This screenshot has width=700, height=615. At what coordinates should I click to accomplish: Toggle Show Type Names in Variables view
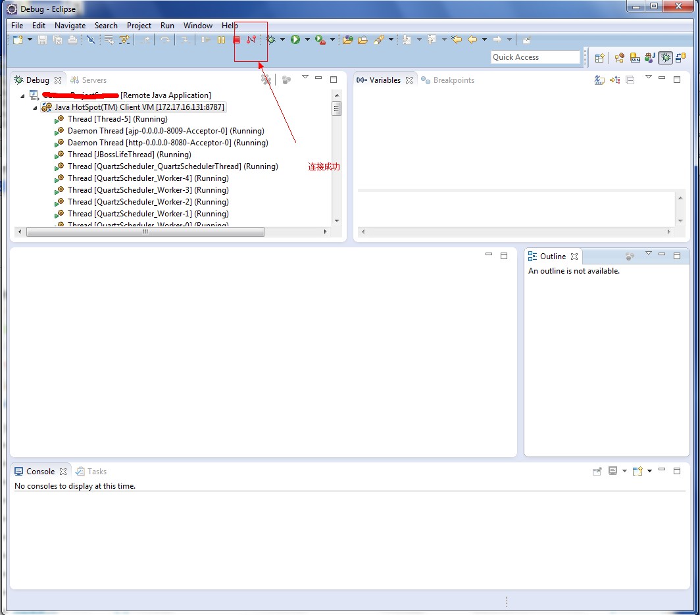tap(599, 80)
